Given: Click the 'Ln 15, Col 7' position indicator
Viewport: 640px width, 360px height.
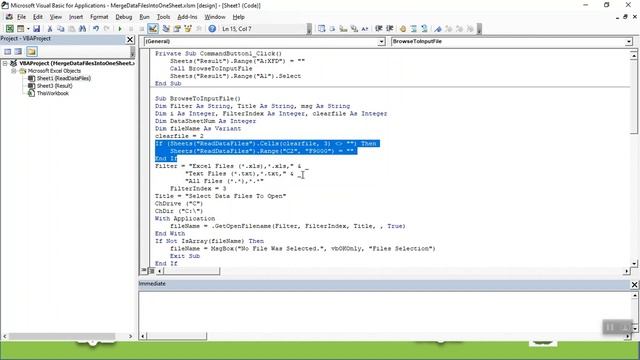Looking at the screenshot, I should pyautogui.click(x=237, y=29).
